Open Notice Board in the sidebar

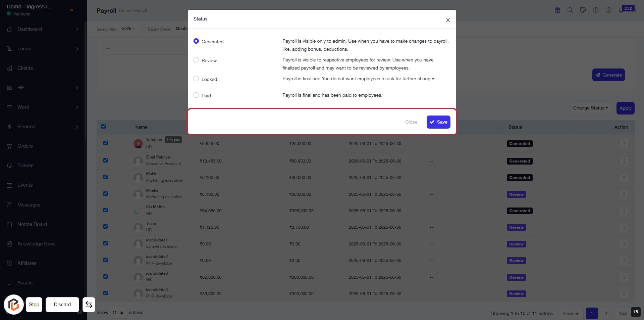click(x=32, y=224)
